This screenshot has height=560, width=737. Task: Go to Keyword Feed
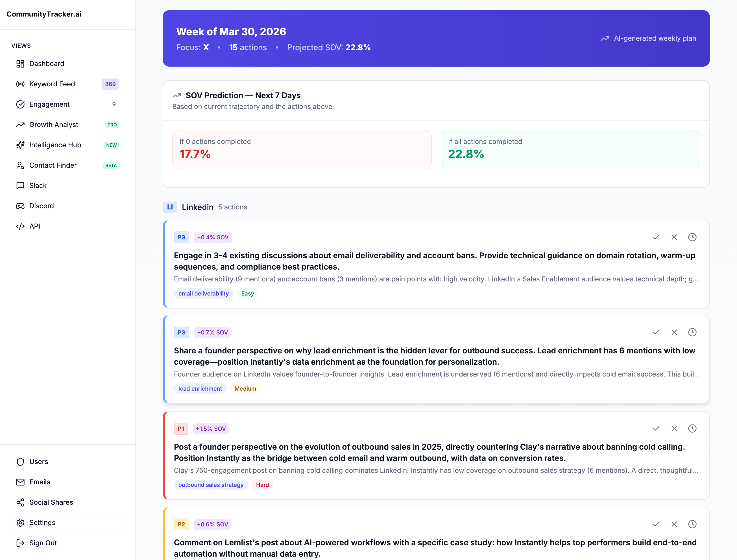pos(67,84)
